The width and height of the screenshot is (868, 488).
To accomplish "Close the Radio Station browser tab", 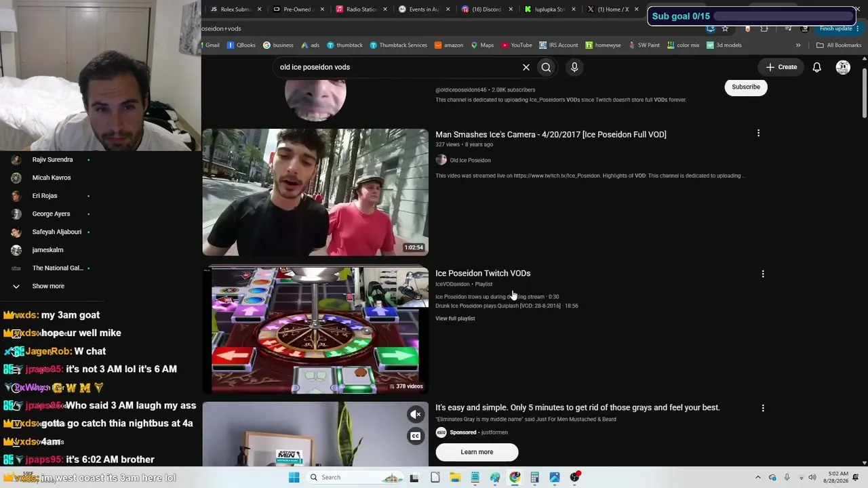I will [385, 9].
